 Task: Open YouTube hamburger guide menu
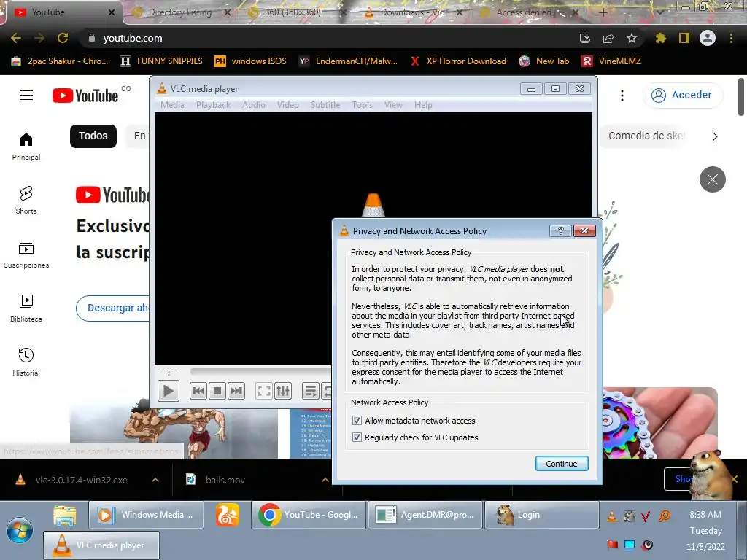click(x=26, y=96)
